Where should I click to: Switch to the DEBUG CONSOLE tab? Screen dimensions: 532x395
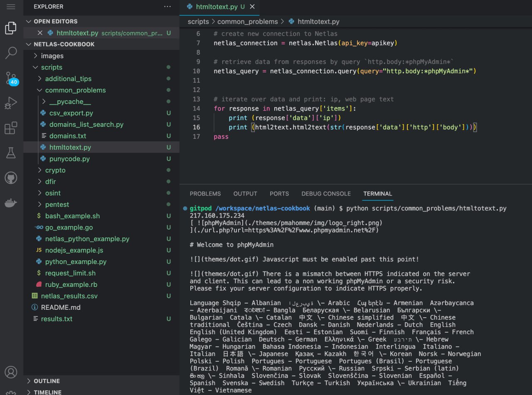click(326, 194)
